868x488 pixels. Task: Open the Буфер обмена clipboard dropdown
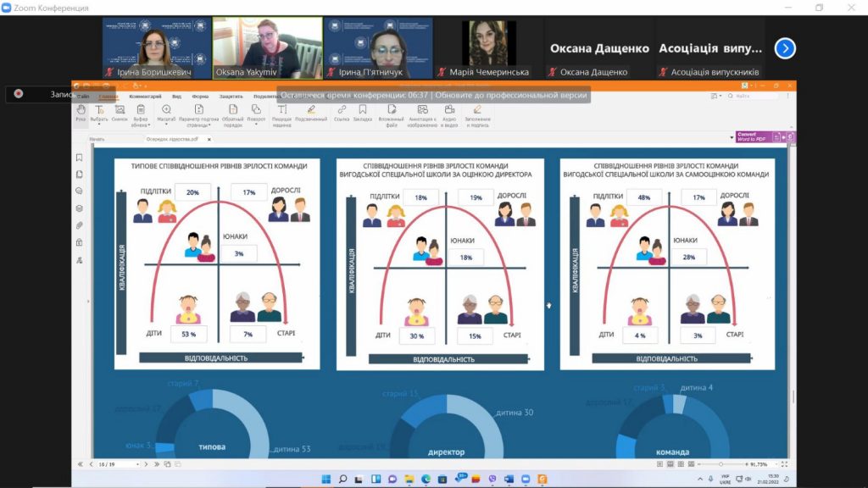[141, 115]
